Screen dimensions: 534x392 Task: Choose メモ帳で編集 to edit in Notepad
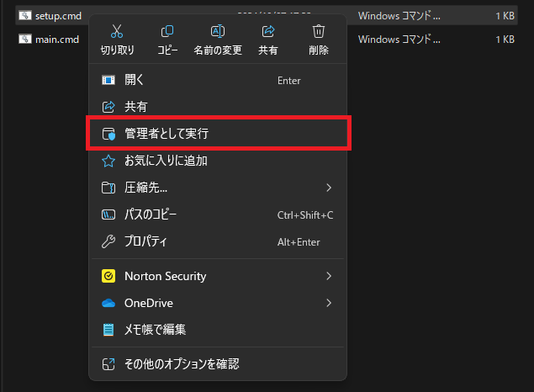(155, 330)
